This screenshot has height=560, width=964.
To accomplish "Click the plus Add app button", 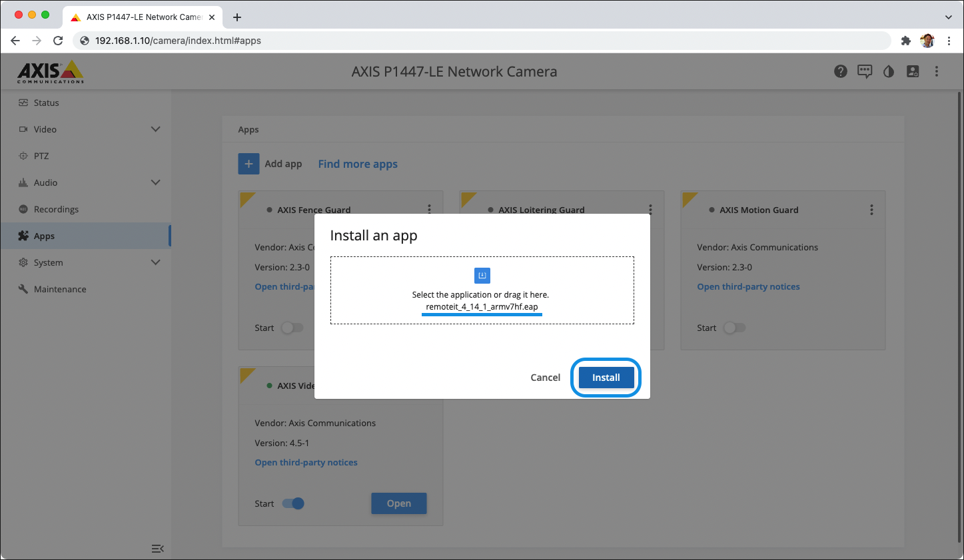I will click(x=248, y=164).
